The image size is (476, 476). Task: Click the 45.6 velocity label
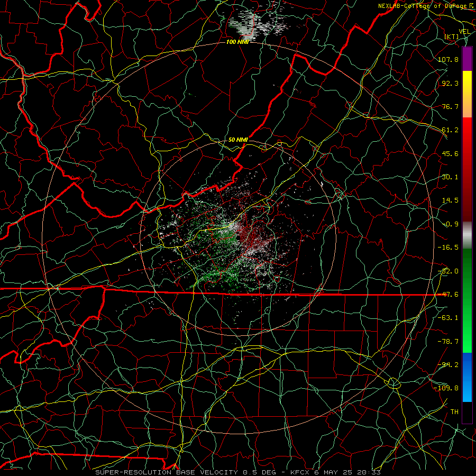tap(450, 153)
